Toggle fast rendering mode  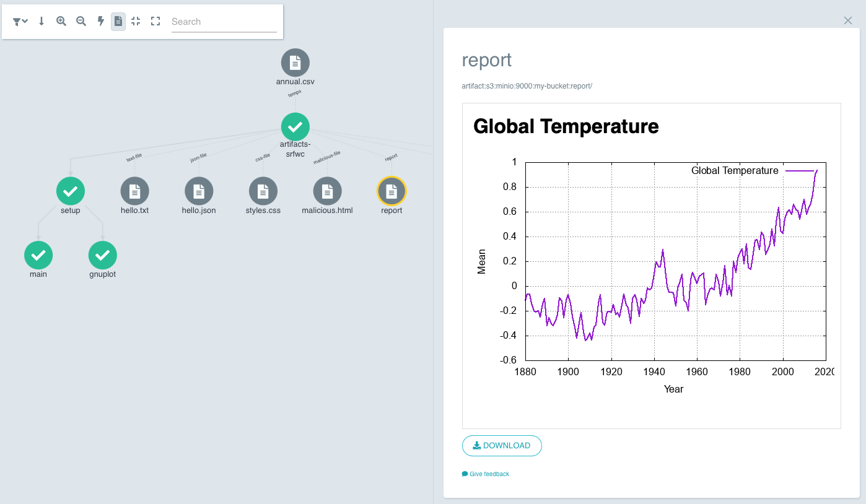tap(100, 20)
